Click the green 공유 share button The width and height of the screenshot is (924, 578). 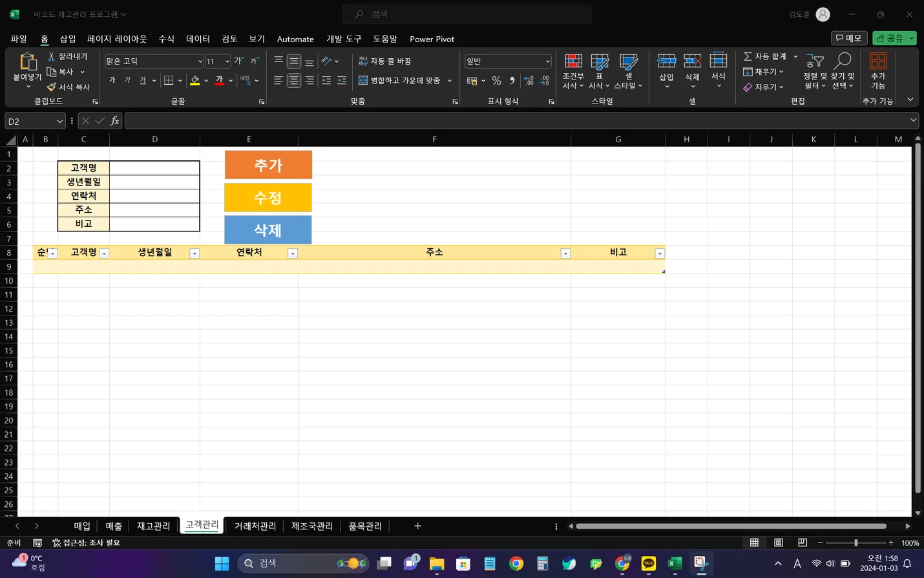click(894, 38)
